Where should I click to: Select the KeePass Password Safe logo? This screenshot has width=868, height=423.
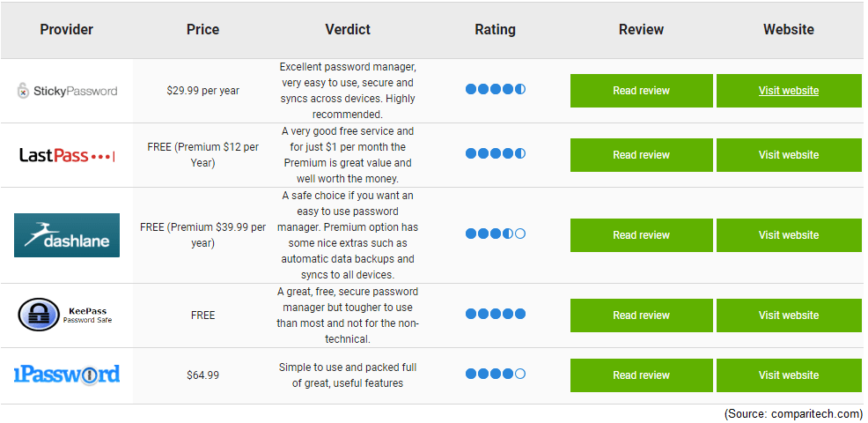click(x=67, y=315)
